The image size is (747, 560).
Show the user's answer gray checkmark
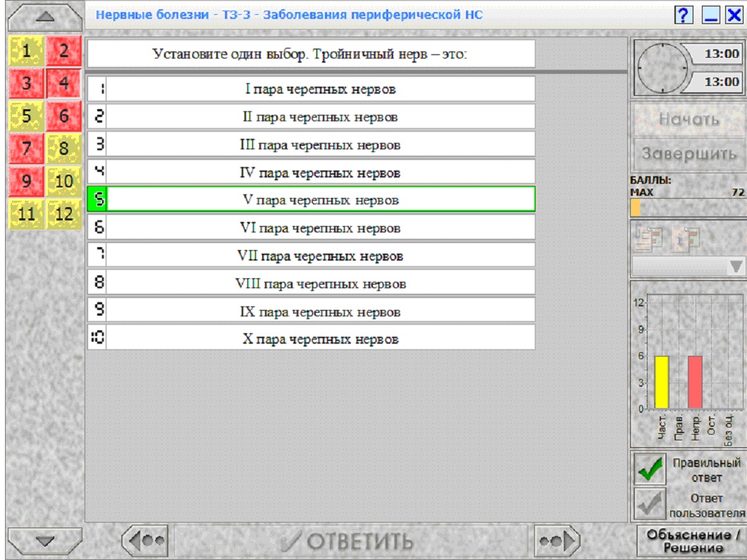[650, 504]
